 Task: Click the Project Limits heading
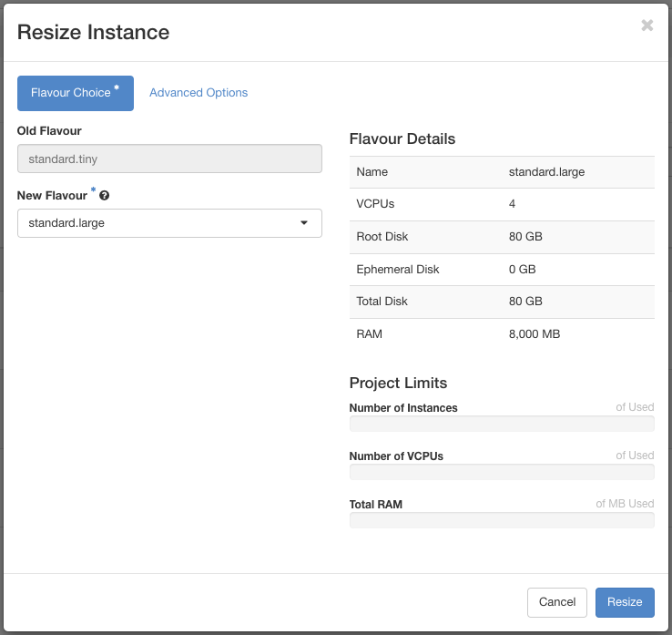pyautogui.click(x=398, y=383)
